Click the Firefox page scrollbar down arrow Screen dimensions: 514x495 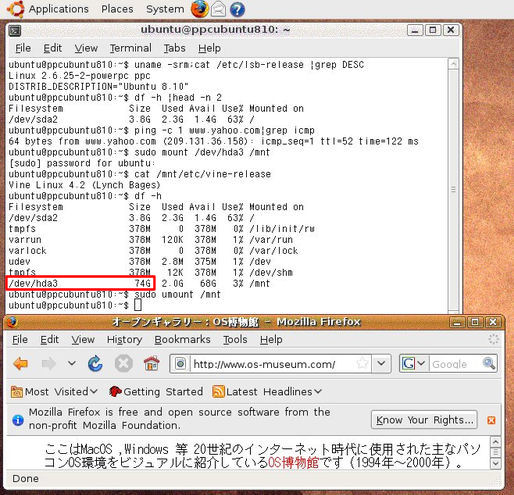(496, 464)
